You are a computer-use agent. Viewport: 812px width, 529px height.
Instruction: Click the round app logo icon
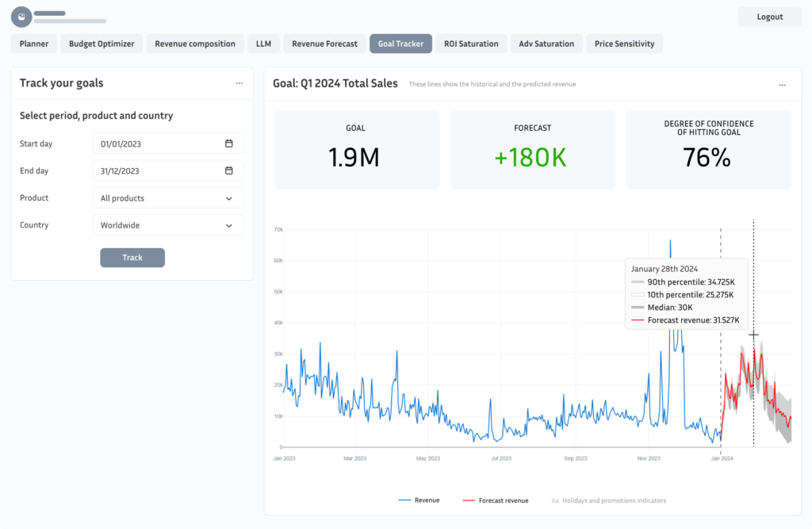(x=21, y=17)
